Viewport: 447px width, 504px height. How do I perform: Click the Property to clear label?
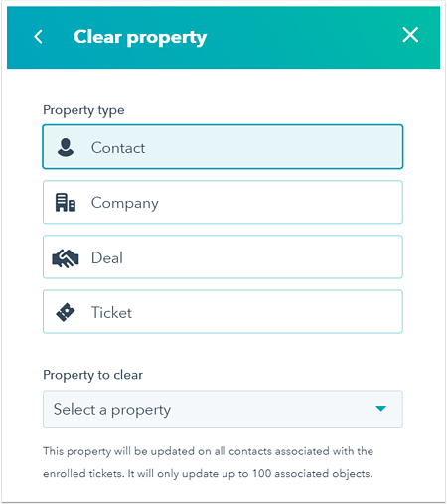tap(93, 375)
